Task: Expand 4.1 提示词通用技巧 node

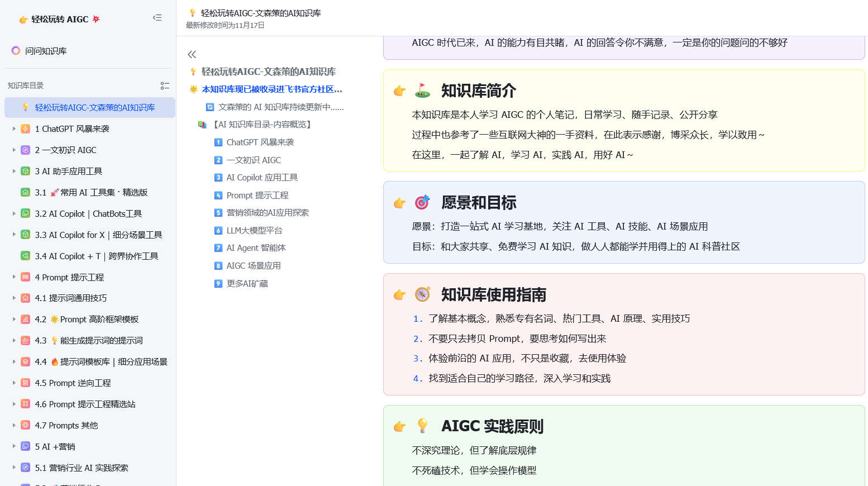Action: click(14, 298)
